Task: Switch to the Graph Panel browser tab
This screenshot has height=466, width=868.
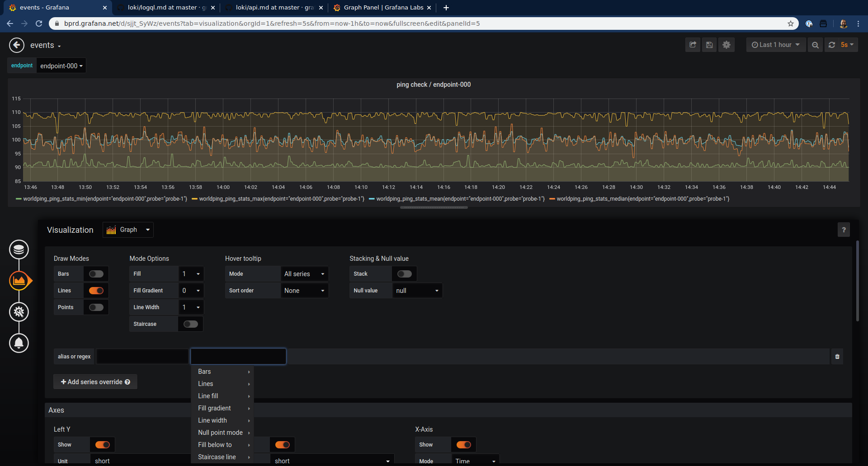Action: (381, 7)
